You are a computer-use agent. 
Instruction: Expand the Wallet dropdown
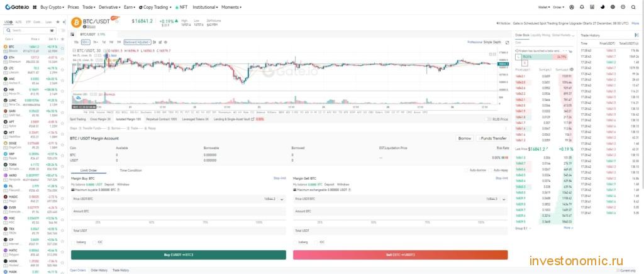tap(544, 8)
